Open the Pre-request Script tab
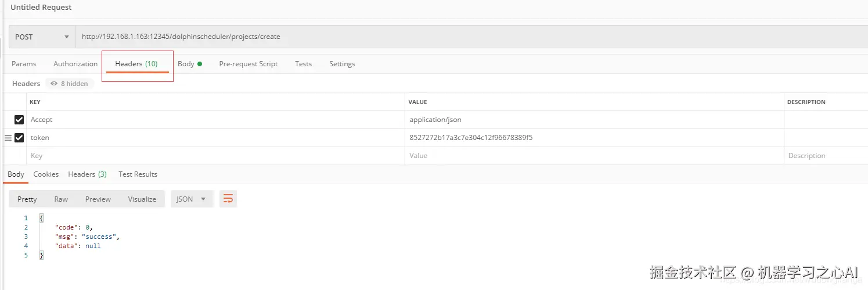Image resolution: width=868 pixels, height=290 pixels. pos(248,64)
